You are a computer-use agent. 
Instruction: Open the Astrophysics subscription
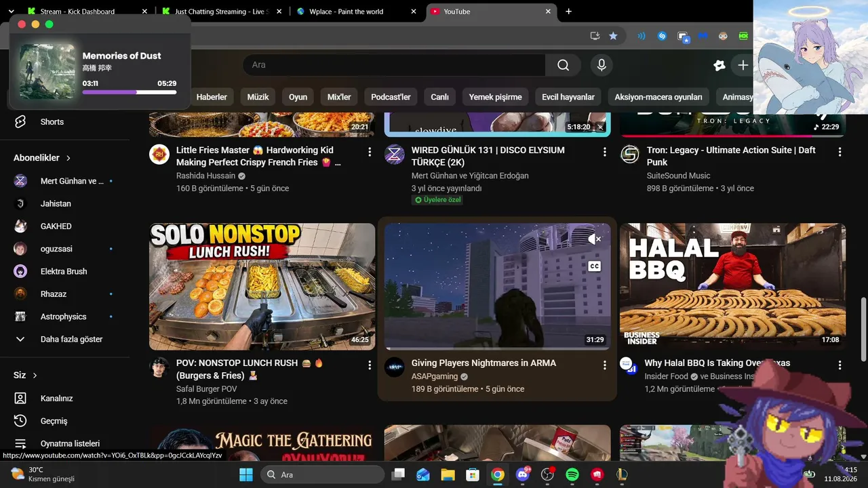(65, 317)
